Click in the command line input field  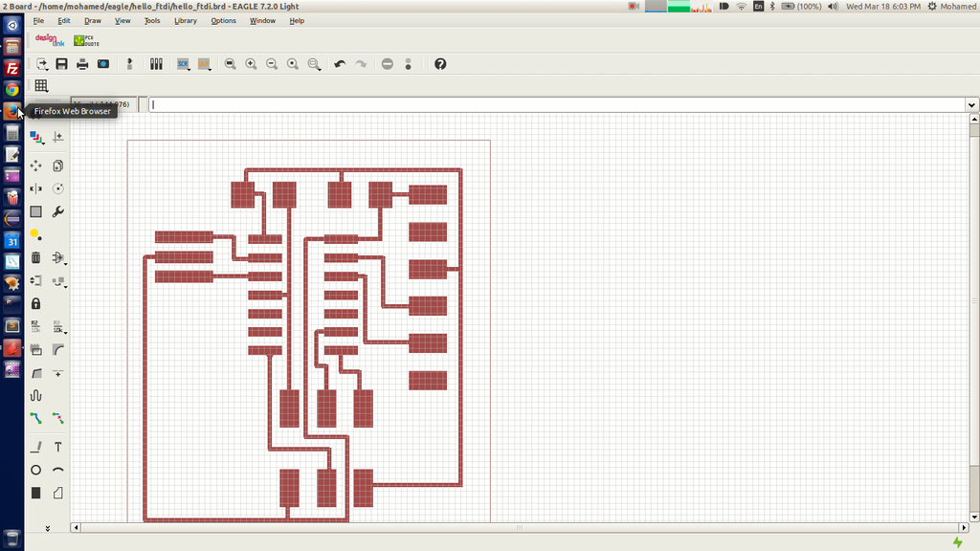point(556,105)
